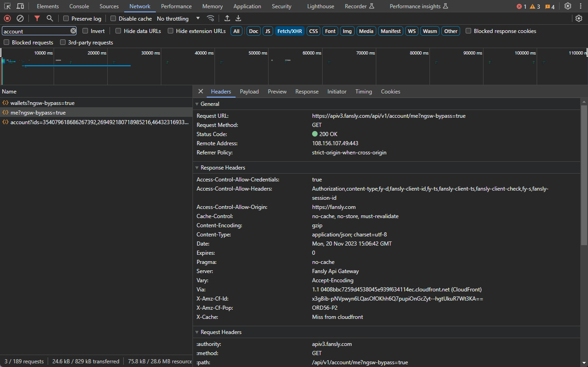Click the stop recording network log icon
Viewport: 588px width, 367px height.
(7, 18)
